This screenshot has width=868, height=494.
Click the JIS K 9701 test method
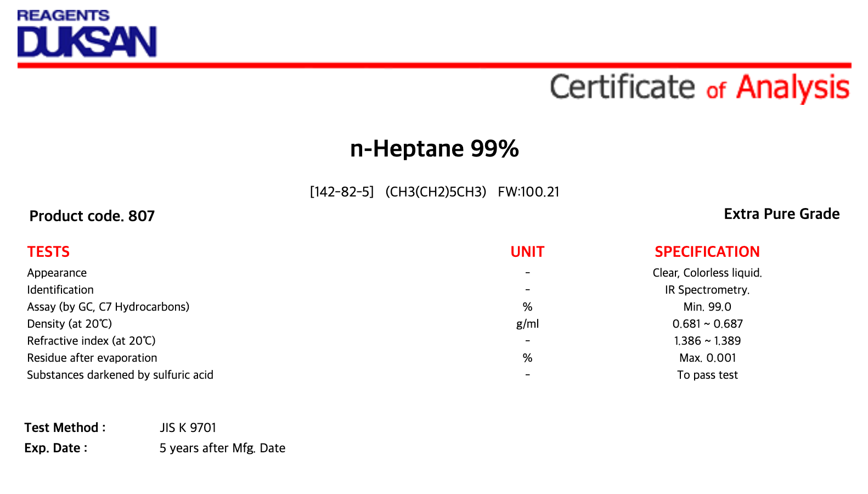[x=188, y=428]
